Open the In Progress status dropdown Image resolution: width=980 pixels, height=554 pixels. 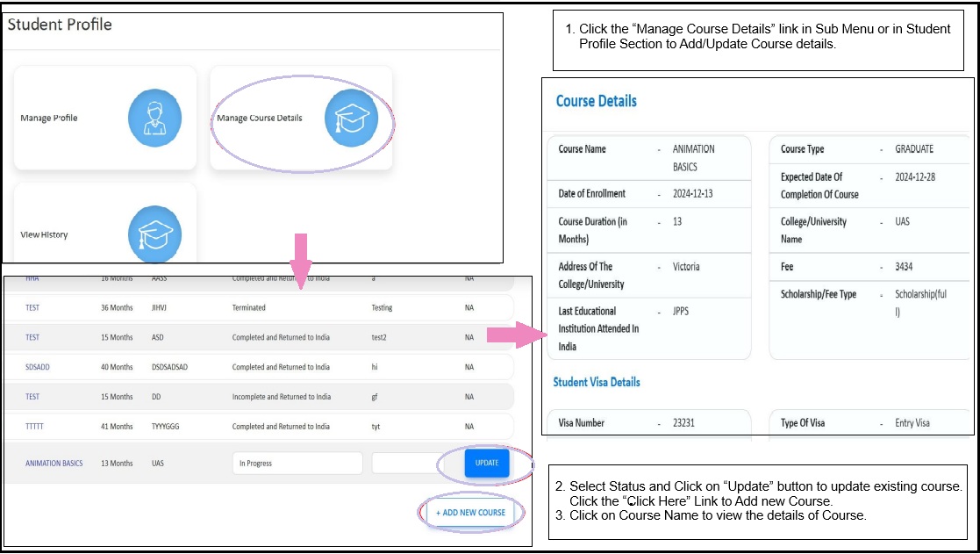click(297, 464)
